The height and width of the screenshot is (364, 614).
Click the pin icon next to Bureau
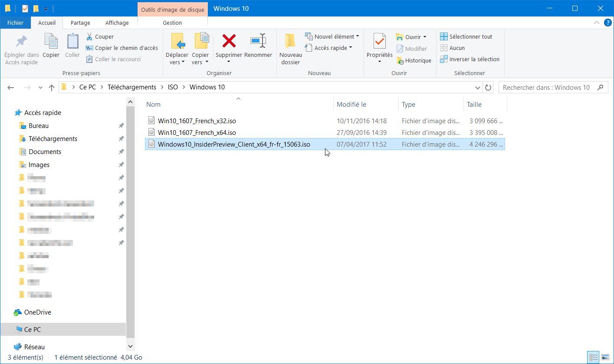pyautogui.click(x=121, y=126)
